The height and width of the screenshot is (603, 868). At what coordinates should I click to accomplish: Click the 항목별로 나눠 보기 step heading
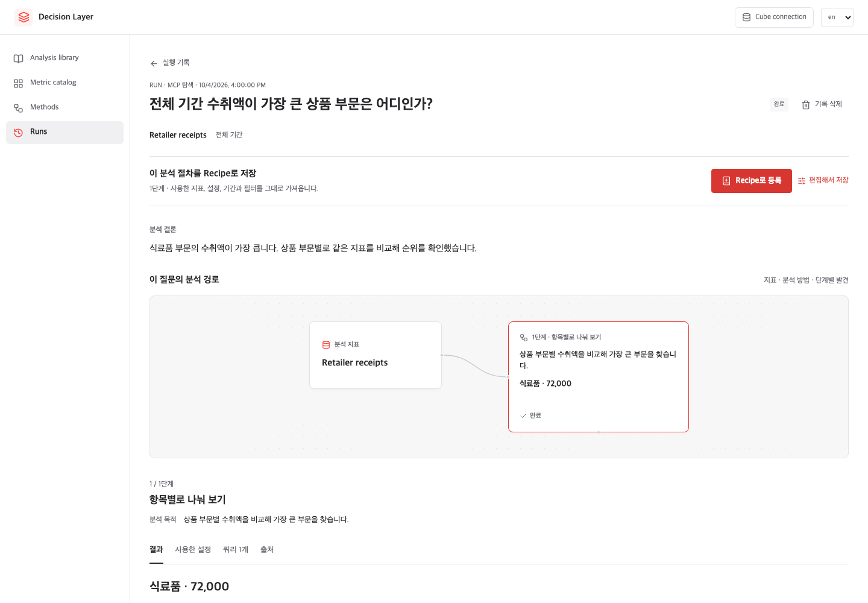tap(187, 500)
